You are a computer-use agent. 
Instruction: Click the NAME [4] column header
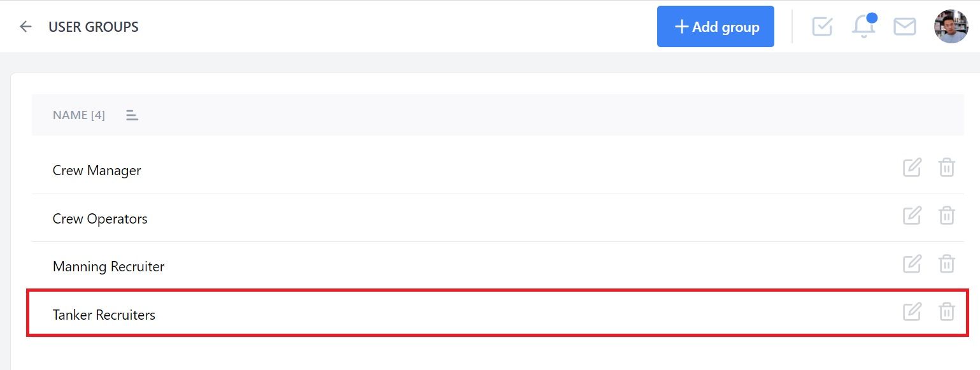[79, 115]
